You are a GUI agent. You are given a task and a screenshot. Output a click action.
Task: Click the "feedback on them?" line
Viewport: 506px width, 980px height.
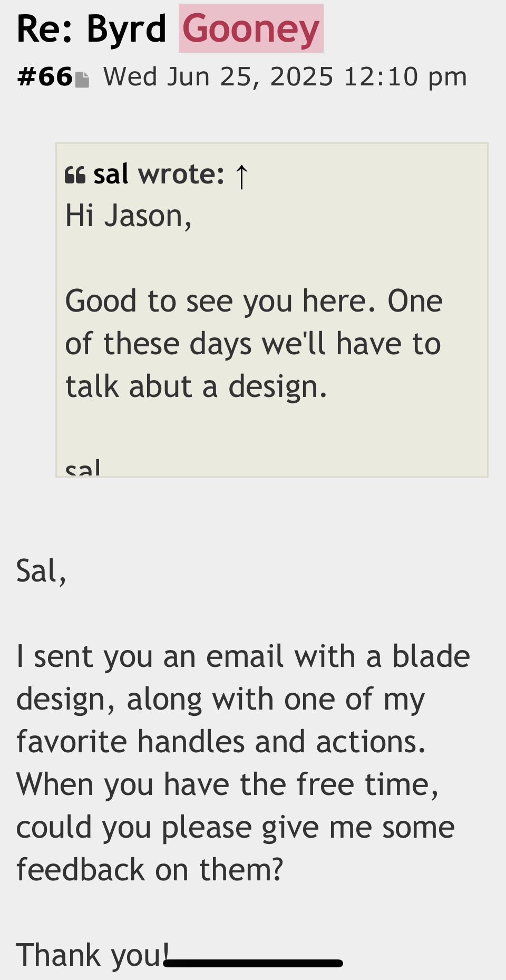(150, 870)
